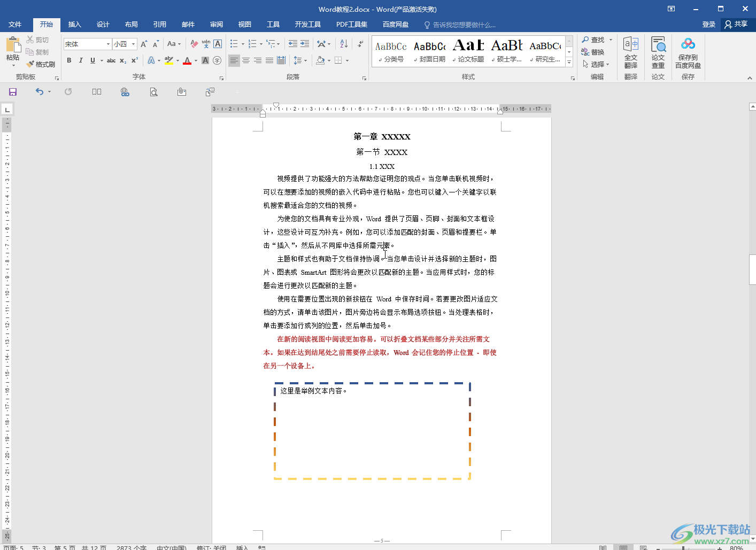
Task: Clear all formatting with the eraser icon
Action: click(x=194, y=44)
